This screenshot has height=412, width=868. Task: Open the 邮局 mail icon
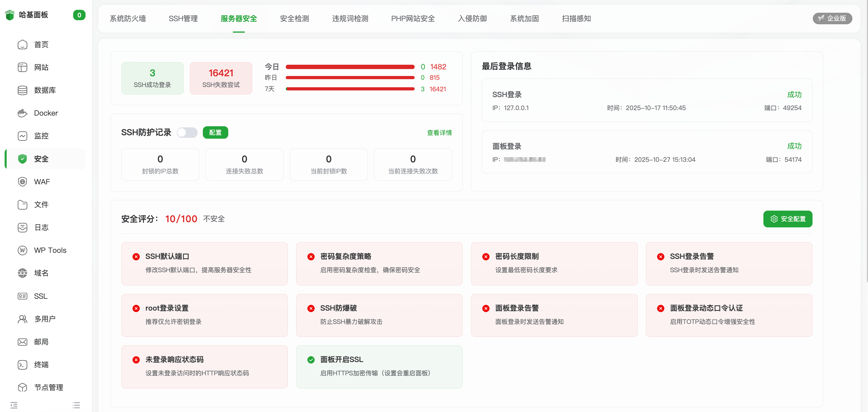coord(22,342)
